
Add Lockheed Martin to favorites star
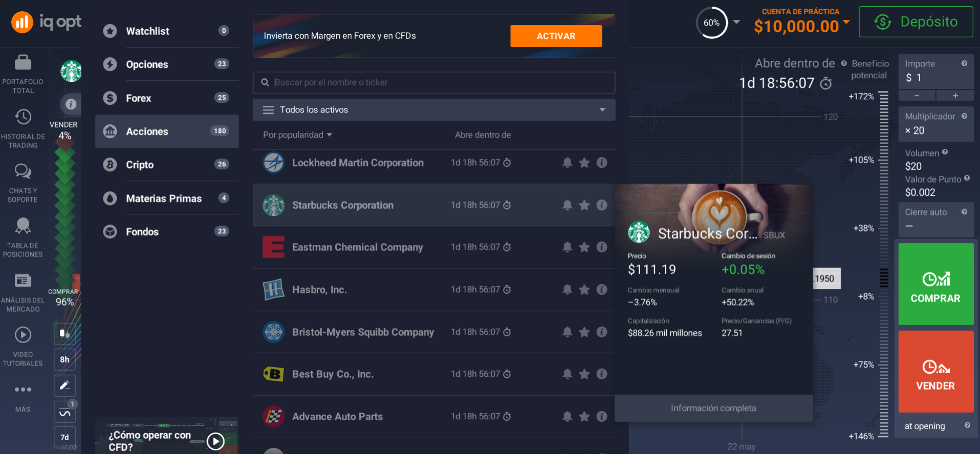pos(584,163)
